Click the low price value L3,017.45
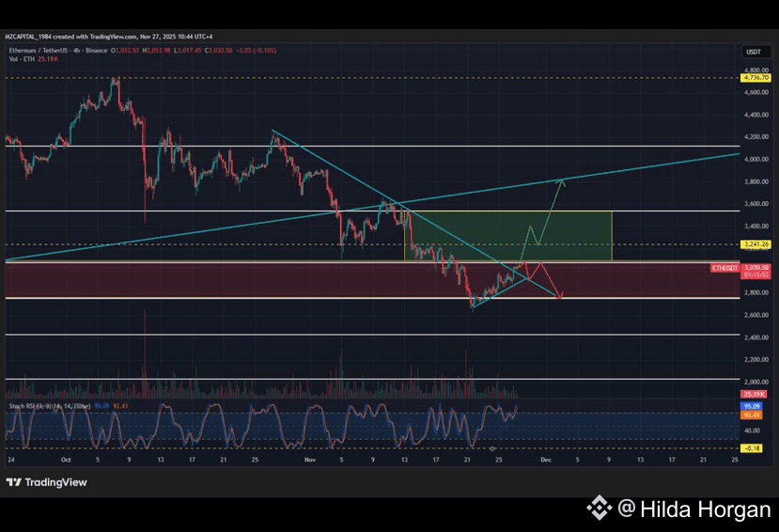This screenshot has width=779, height=532. point(187,50)
